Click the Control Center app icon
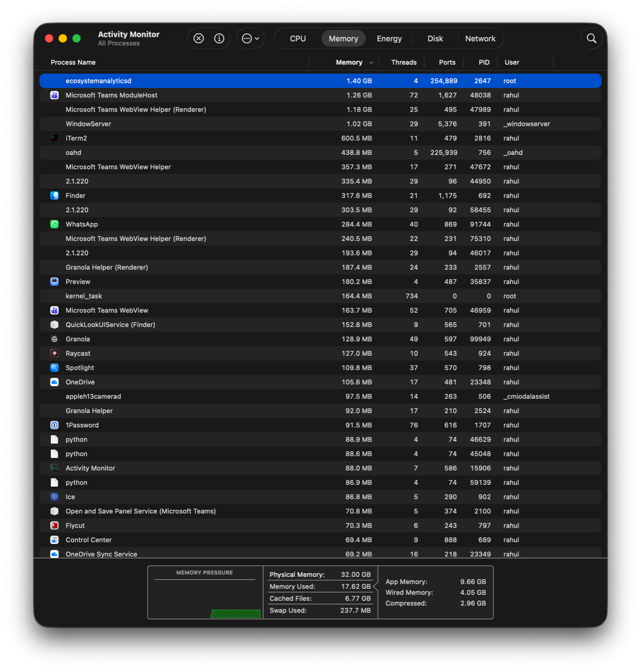The width and height of the screenshot is (641, 672). (x=54, y=540)
